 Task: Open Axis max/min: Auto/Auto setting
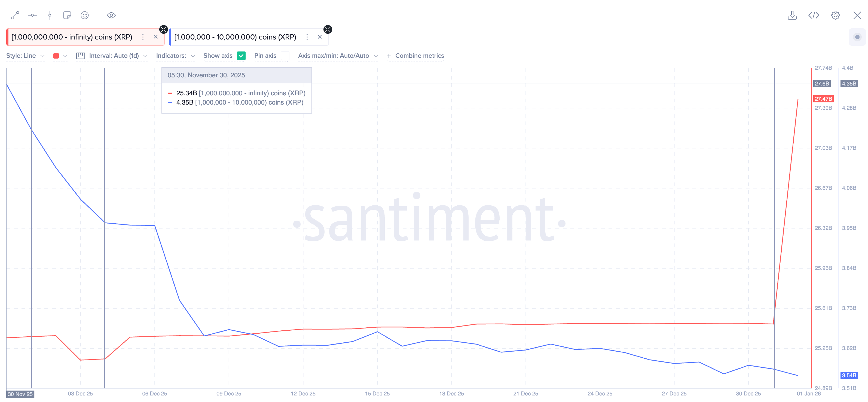pos(338,56)
